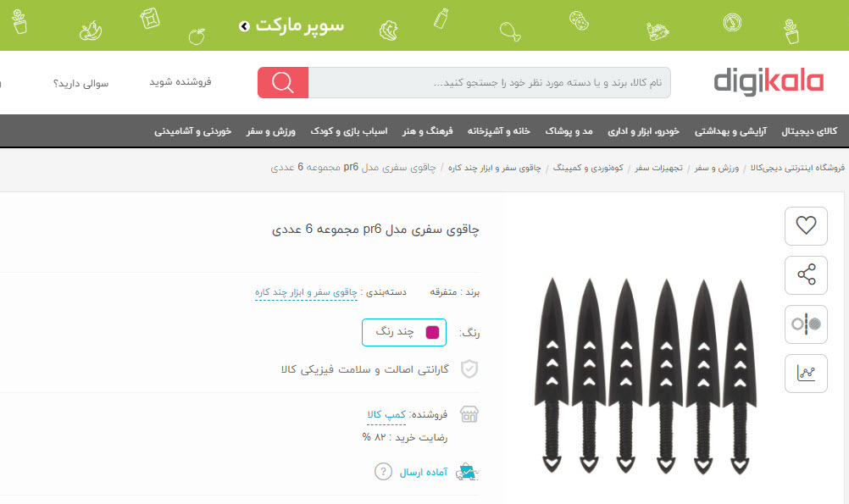The image size is (849, 504).
Task: Select the چند رنگ color option
Action: 404,332
